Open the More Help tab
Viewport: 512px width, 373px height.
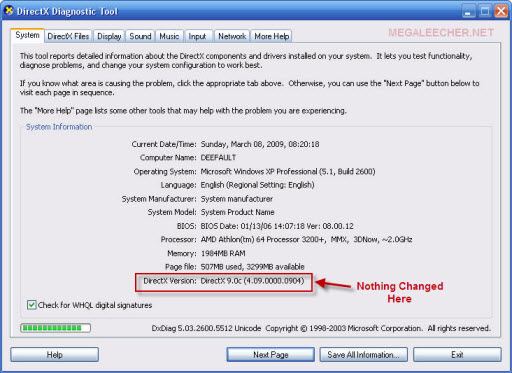[x=272, y=36]
